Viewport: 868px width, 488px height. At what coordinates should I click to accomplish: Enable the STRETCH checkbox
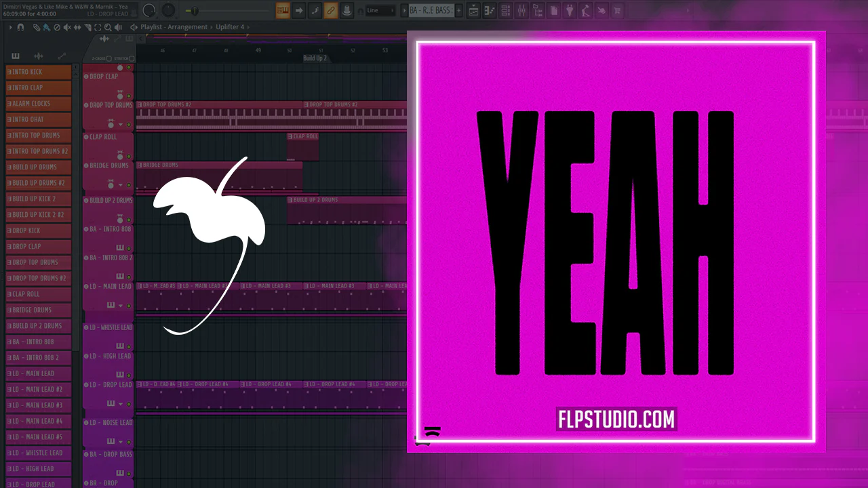click(131, 58)
